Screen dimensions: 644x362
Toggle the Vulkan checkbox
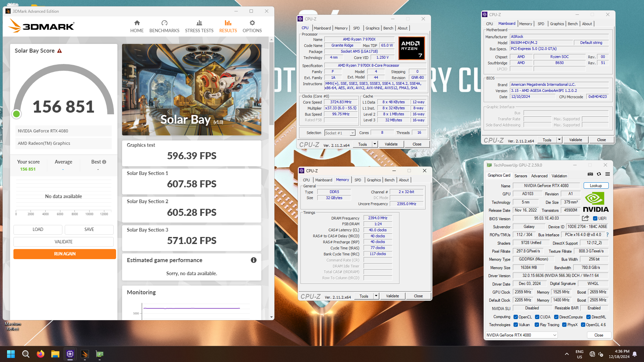pos(516,325)
